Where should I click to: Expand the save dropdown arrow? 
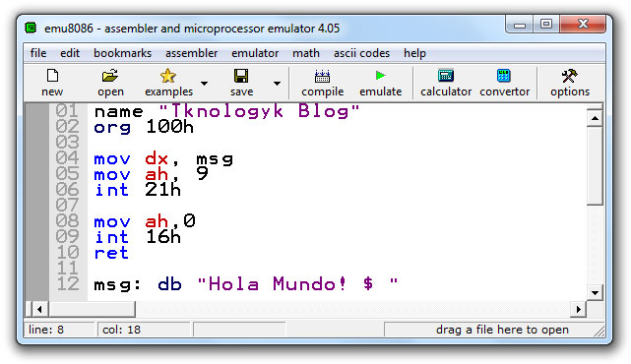[277, 84]
